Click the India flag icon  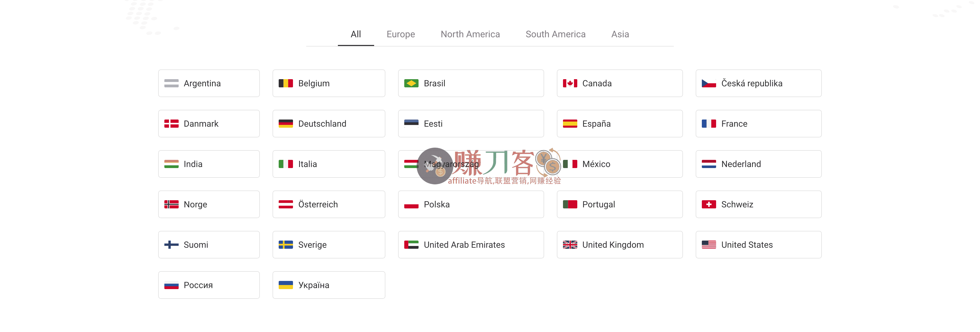coord(171,164)
